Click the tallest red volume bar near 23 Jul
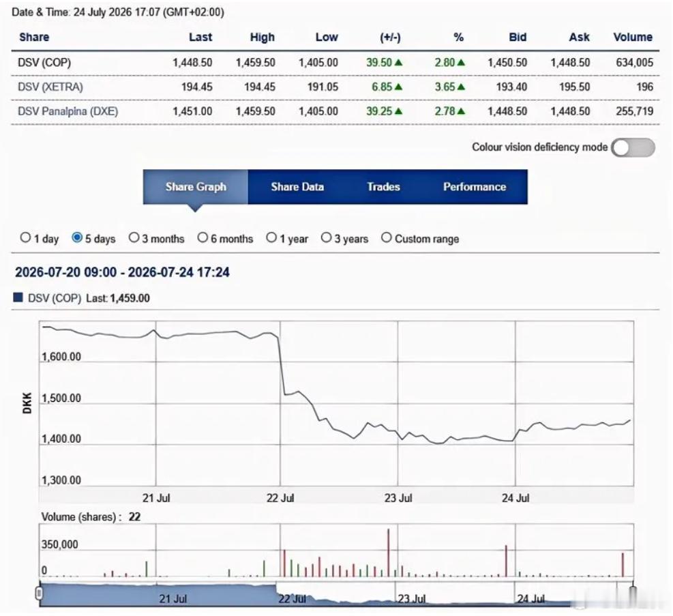 [x=389, y=553]
